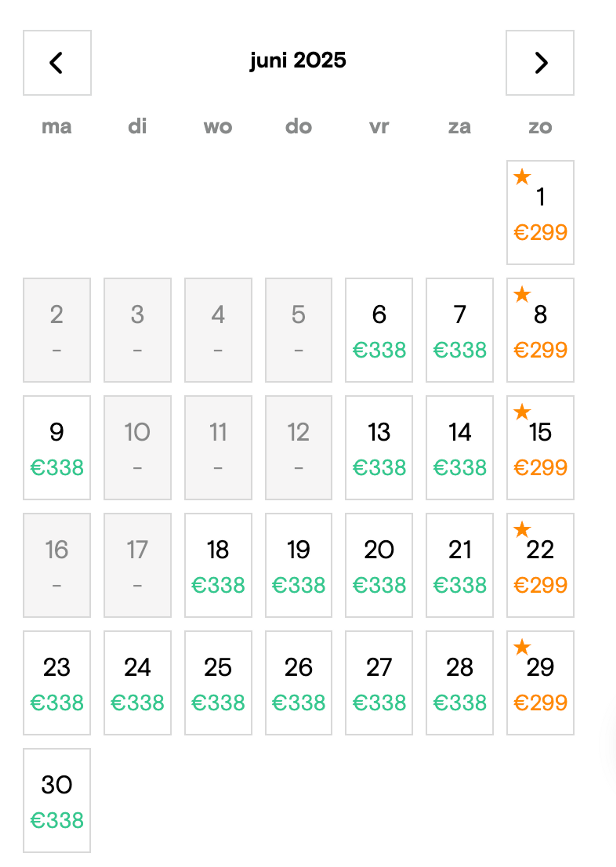Select June 6 priced at €338
Image resolution: width=616 pixels, height=867 pixels.
click(379, 330)
